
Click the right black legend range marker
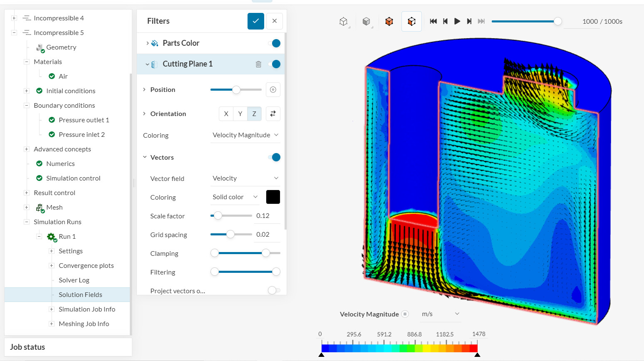(477, 355)
